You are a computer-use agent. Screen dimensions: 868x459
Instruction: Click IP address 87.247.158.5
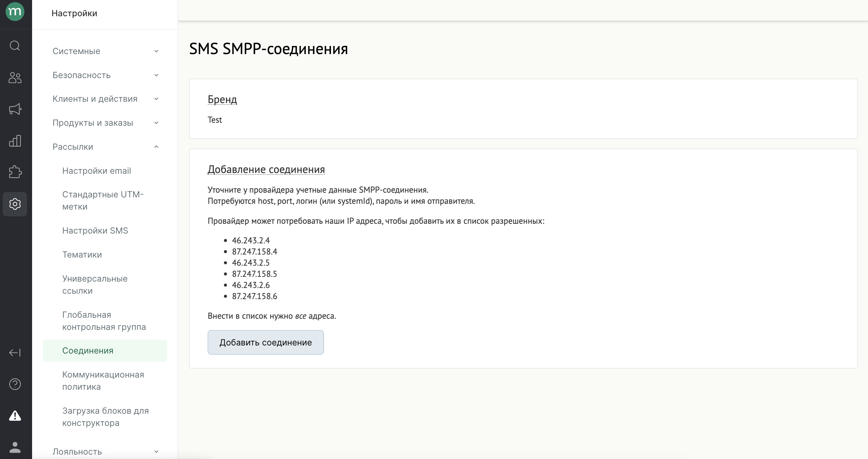coord(255,274)
